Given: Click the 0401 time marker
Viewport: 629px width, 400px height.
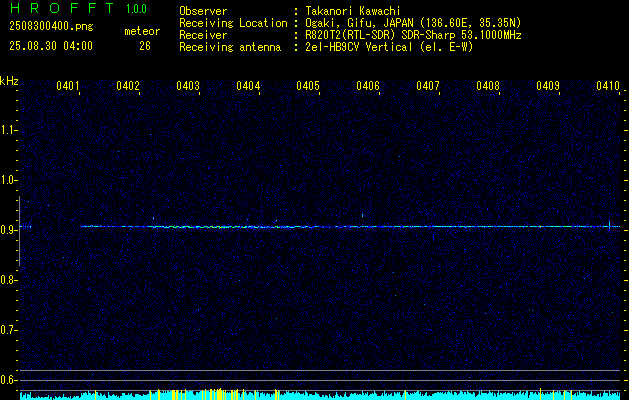Looking at the screenshot, I should [67, 86].
